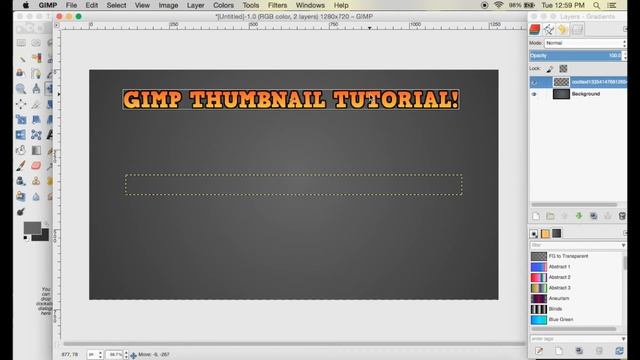Reset colors to default black and white
640x360 pixels.
pos(26,238)
